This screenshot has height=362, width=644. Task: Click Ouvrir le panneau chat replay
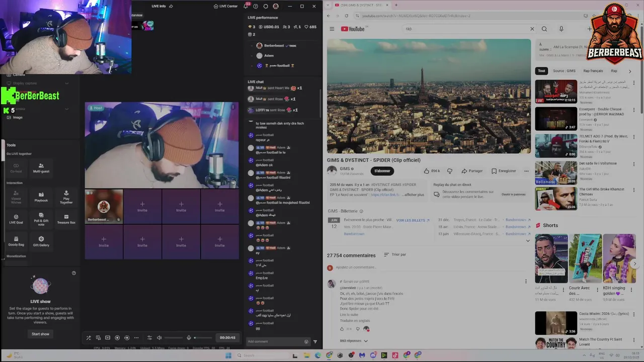(513, 194)
